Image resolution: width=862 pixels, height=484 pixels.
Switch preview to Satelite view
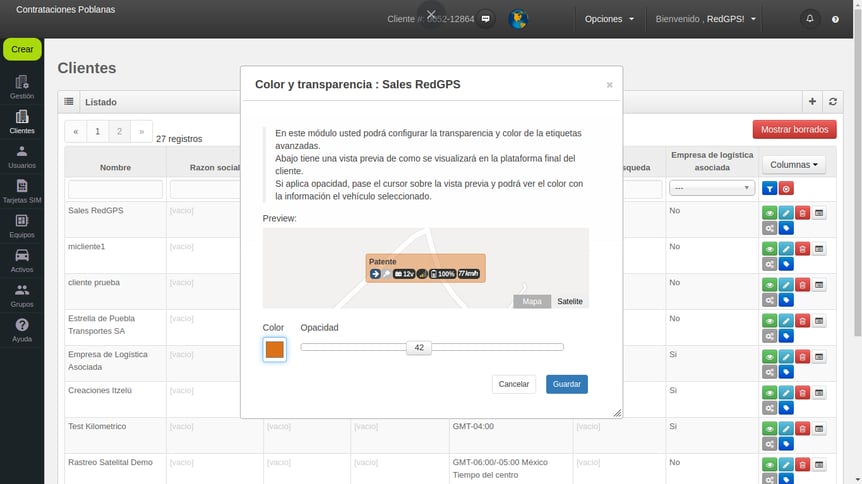tap(570, 301)
